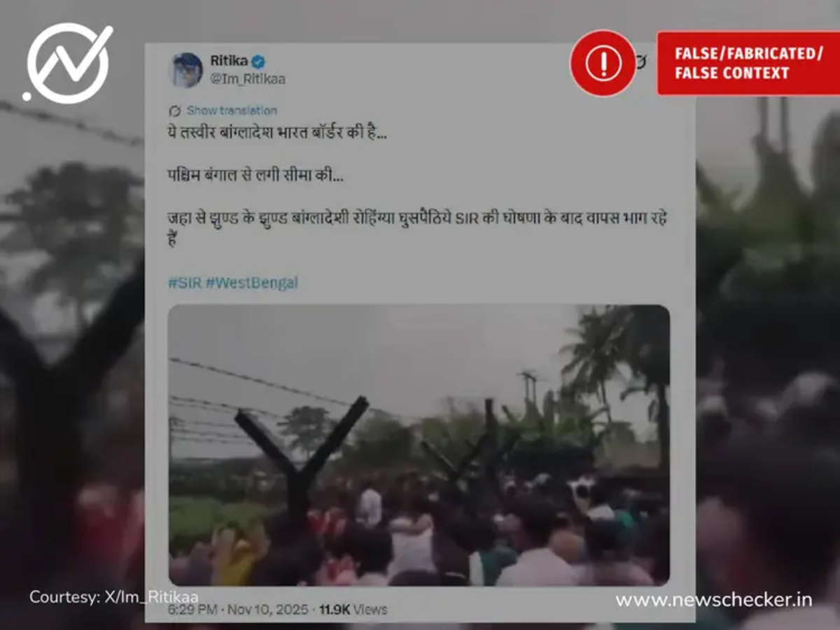Click the translation refresh icon
The image size is (840, 630).
pos(175,111)
